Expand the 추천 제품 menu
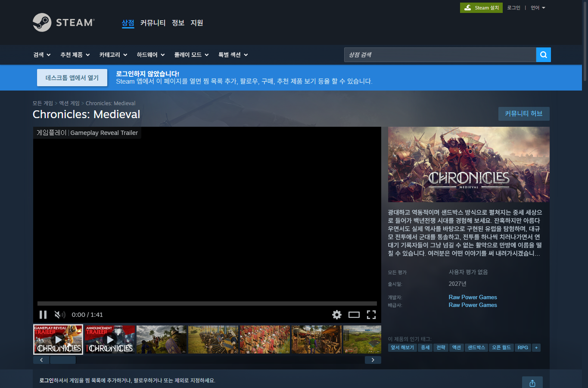 click(75, 55)
